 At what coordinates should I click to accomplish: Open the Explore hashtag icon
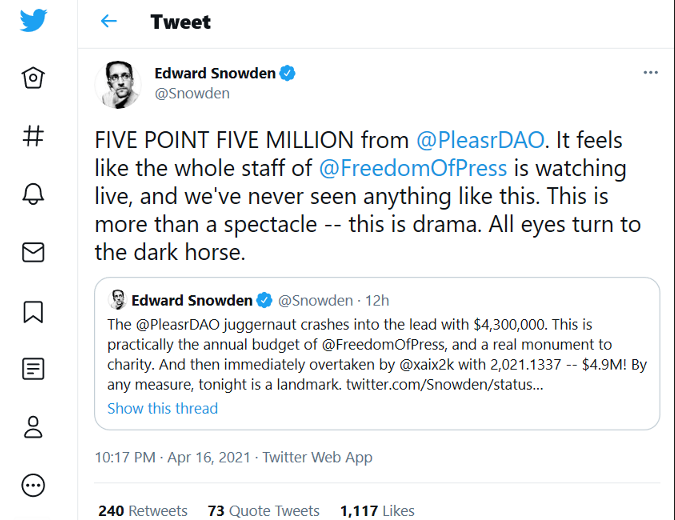33,136
